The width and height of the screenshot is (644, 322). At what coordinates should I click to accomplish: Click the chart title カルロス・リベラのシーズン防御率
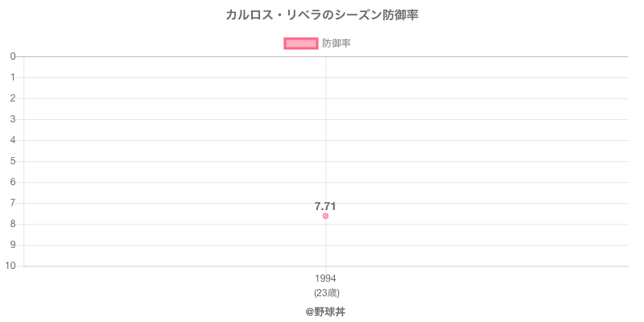pyautogui.click(x=322, y=15)
